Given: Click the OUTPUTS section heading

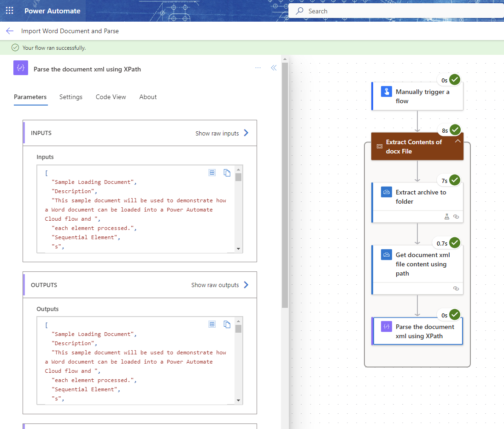Looking at the screenshot, I should pos(44,285).
